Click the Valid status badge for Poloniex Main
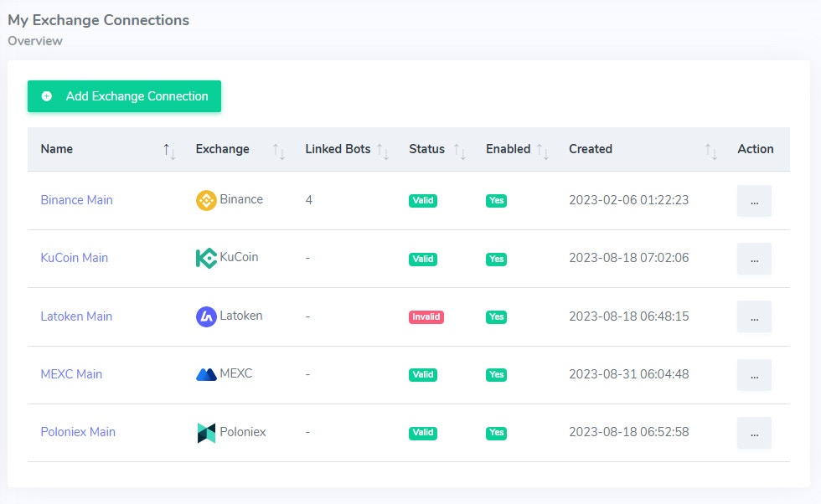 [x=423, y=433]
